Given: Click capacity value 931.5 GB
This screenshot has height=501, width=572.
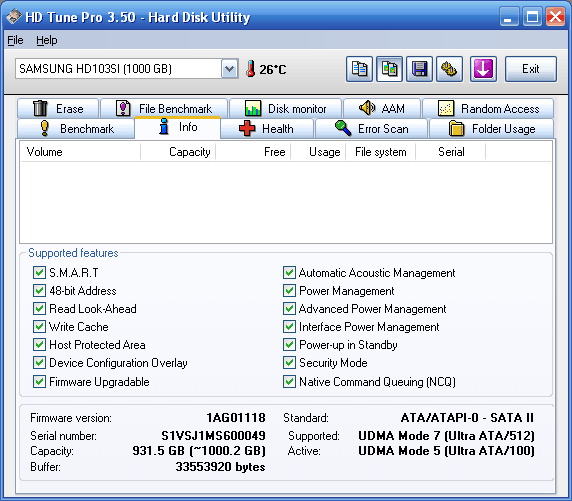Looking at the screenshot, I should (x=158, y=451).
